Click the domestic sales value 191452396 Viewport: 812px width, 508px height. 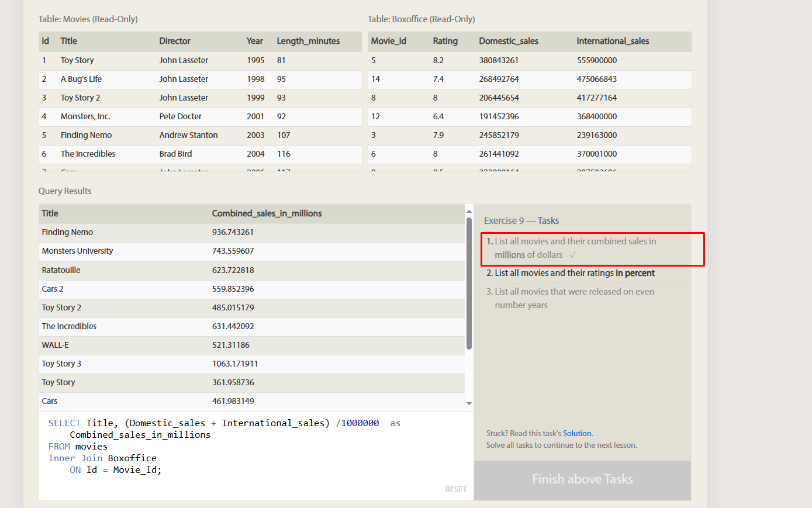point(499,116)
